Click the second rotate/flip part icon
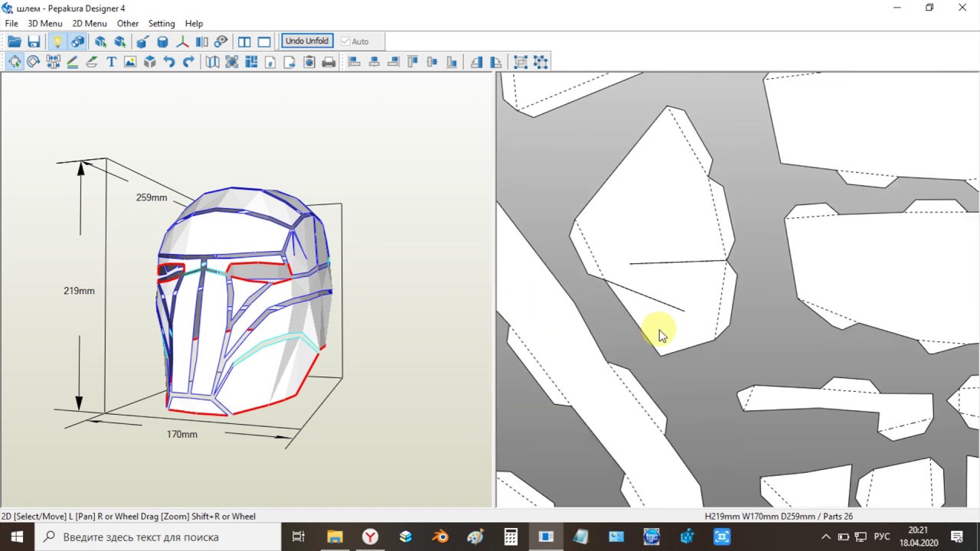Viewport: 980px width, 551px height. [495, 62]
